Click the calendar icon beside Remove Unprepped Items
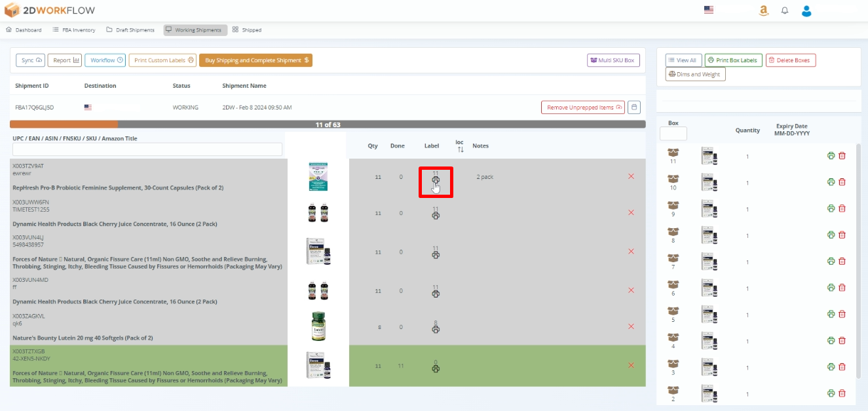The width and height of the screenshot is (868, 411). [633, 108]
